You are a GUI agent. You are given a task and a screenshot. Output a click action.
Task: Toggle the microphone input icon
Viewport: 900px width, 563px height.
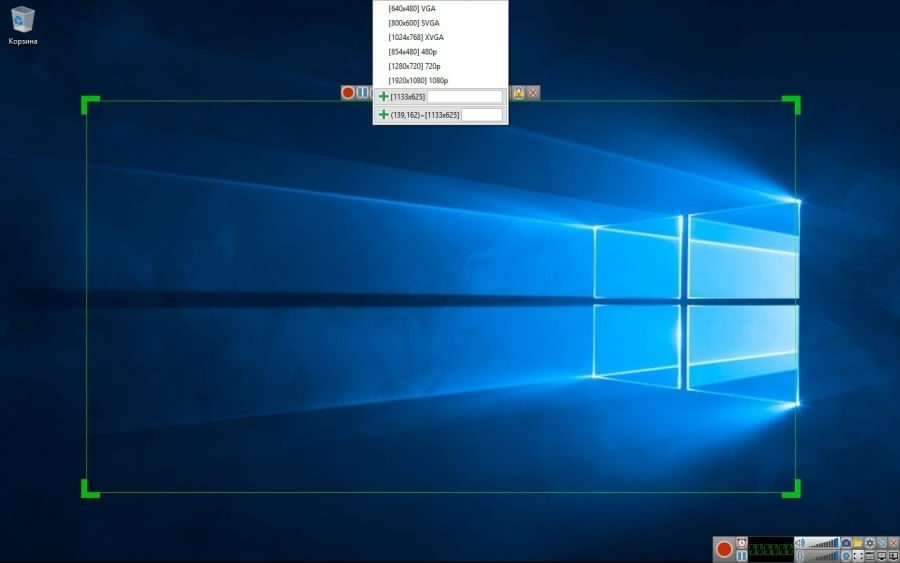coord(800,556)
